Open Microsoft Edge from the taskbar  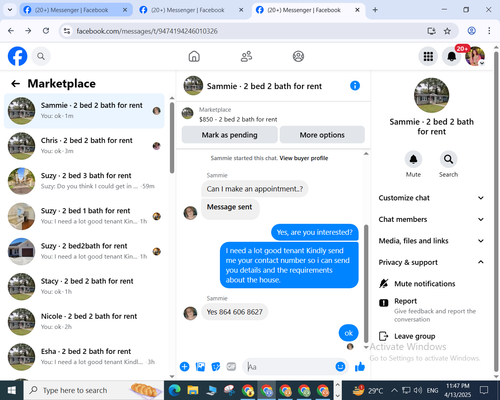pyautogui.click(x=174, y=390)
